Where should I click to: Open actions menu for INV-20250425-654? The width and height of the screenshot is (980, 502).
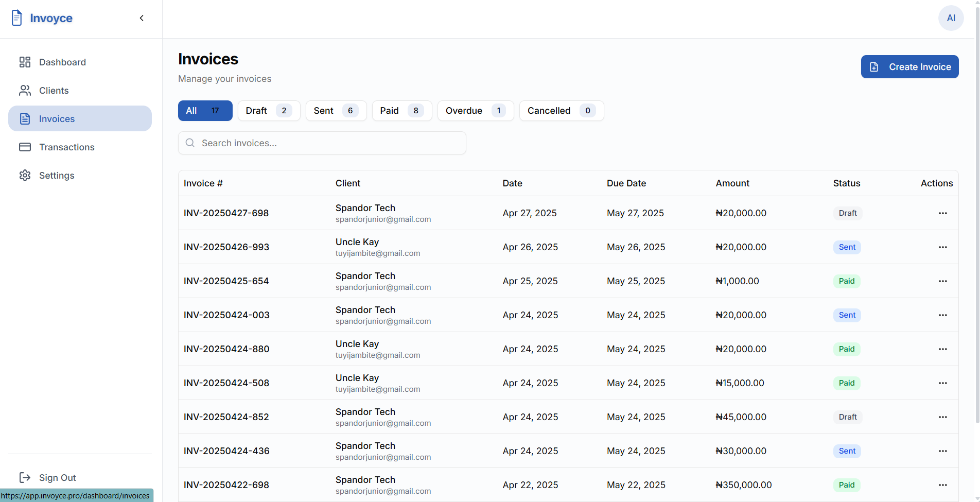pos(942,281)
